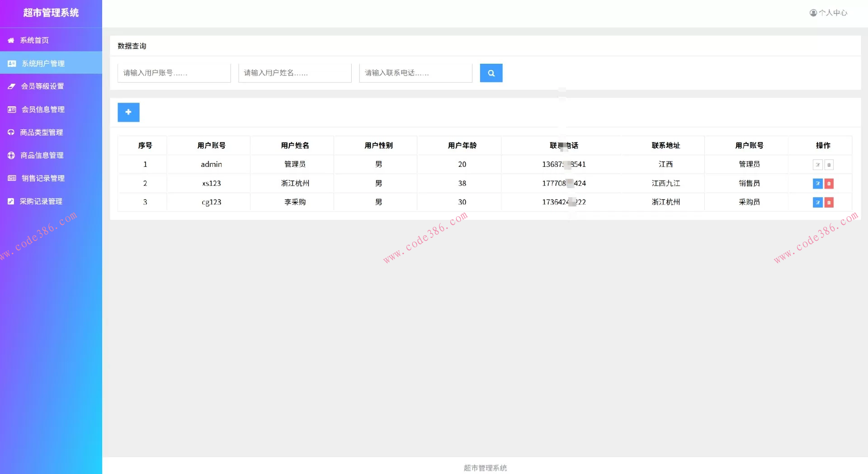
Task: Delete user cg123 with red trash icon
Action: tap(829, 203)
